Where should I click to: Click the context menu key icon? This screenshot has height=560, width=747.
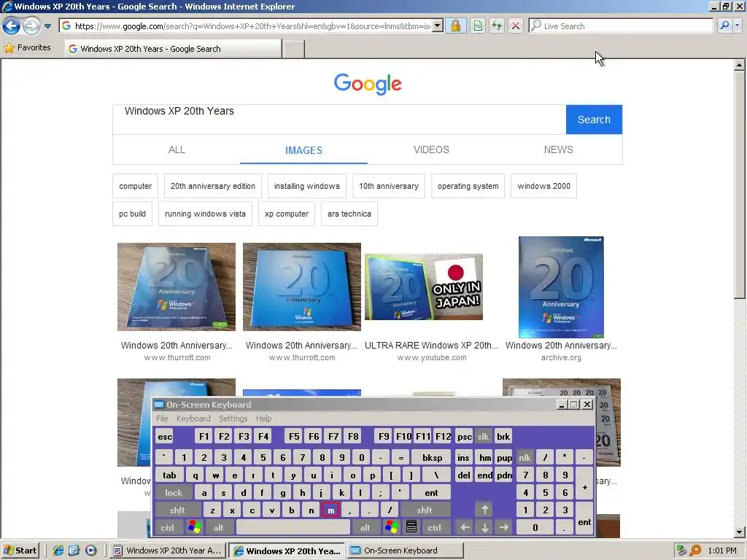click(x=411, y=527)
